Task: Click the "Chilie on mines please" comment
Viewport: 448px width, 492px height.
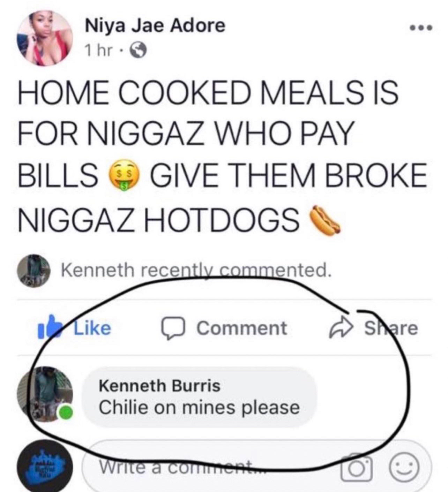Action: 199,407
